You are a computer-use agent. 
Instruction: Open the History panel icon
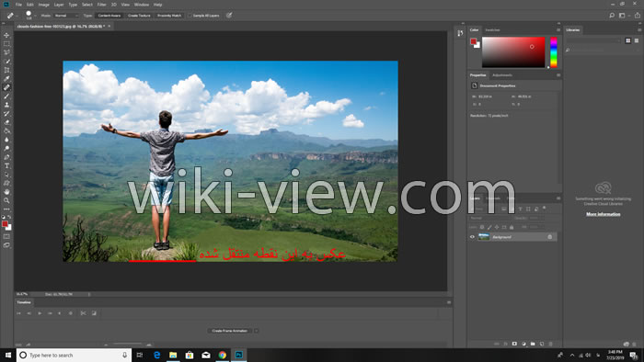(x=460, y=33)
